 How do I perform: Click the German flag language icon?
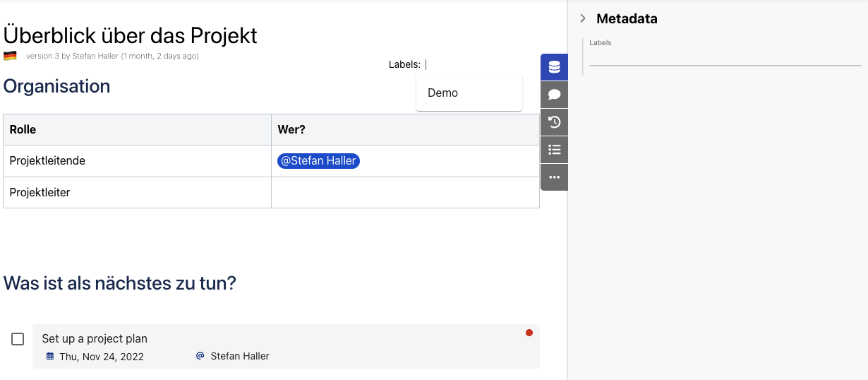[x=10, y=56]
